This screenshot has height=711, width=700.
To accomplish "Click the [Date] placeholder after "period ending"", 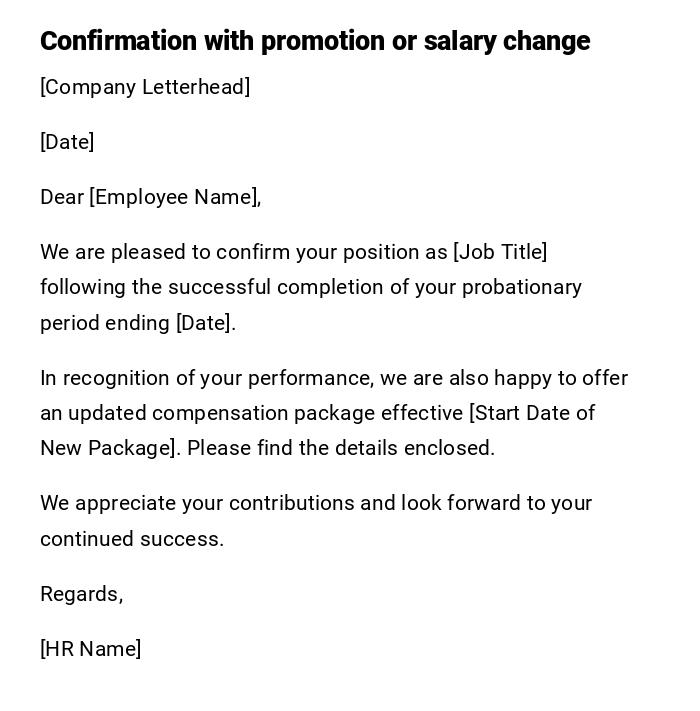I will (x=204, y=323).
